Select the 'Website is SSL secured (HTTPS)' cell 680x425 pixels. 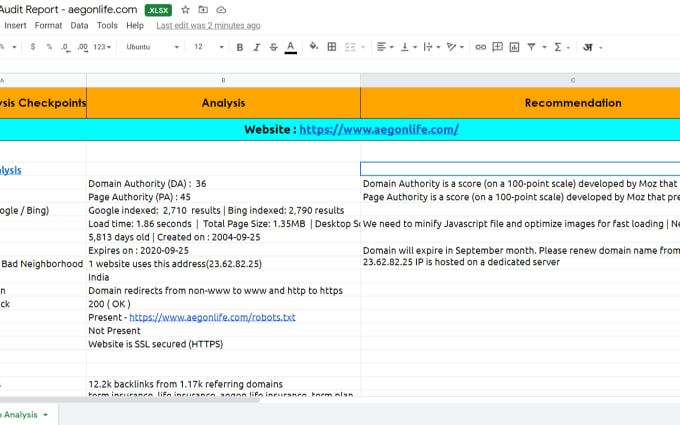[223, 344]
